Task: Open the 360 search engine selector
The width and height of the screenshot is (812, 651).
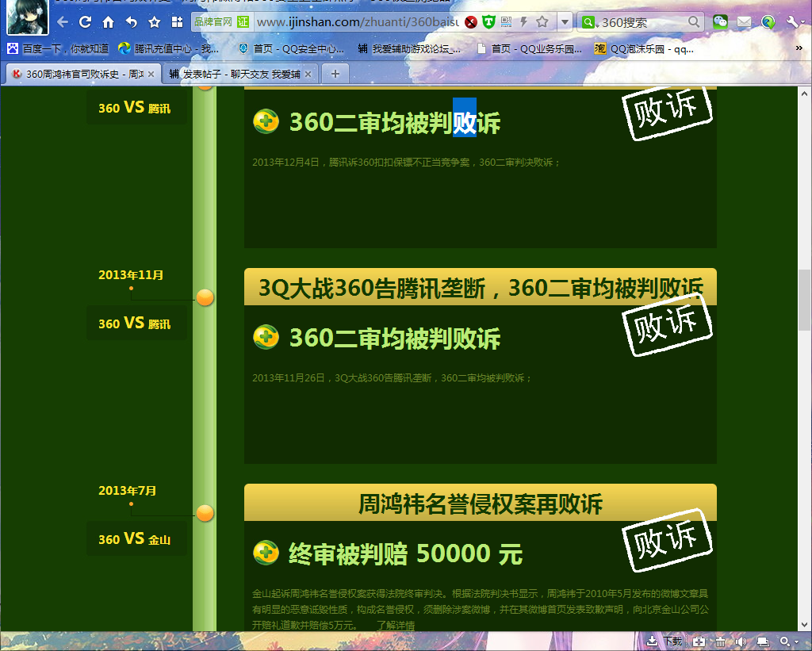Action: coord(589,22)
